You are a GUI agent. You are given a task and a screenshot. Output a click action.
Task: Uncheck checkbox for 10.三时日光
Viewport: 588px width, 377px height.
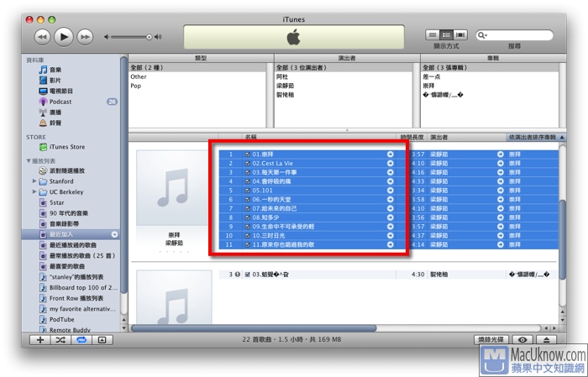click(x=248, y=236)
